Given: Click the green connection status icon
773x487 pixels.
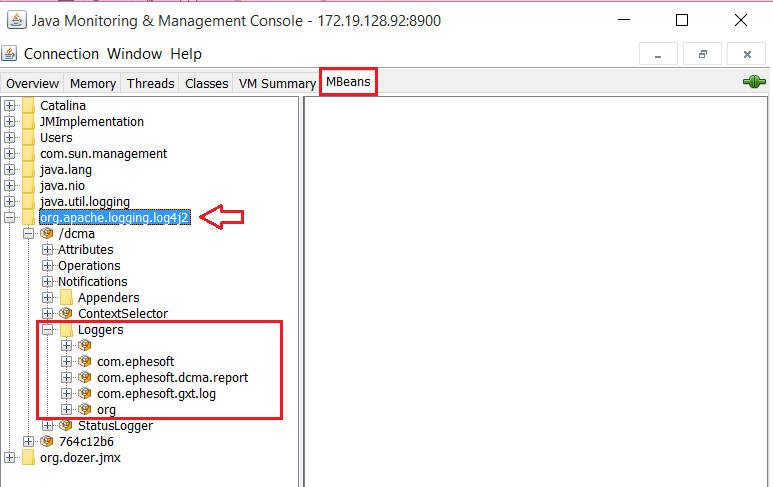Looking at the screenshot, I should coord(754,82).
